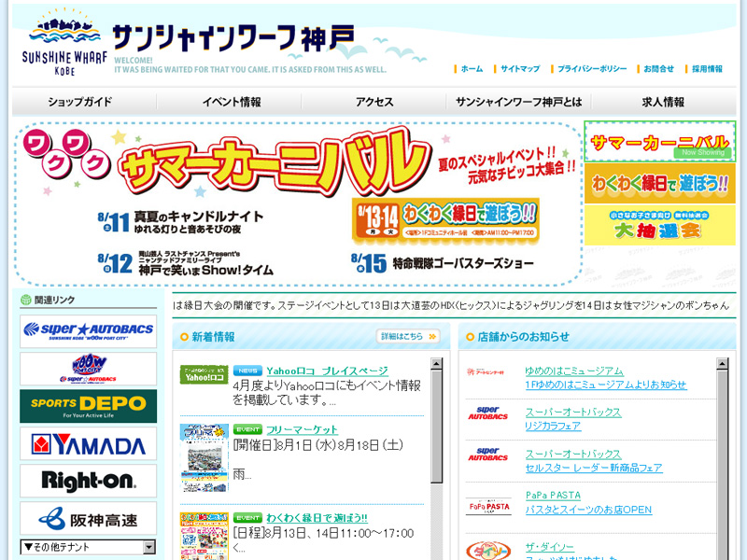Image resolution: width=747 pixels, height=560 pixels.
Task: Click the 8/11 真夏のキャンドルナイト event text
Action: [x=180, y=222]
